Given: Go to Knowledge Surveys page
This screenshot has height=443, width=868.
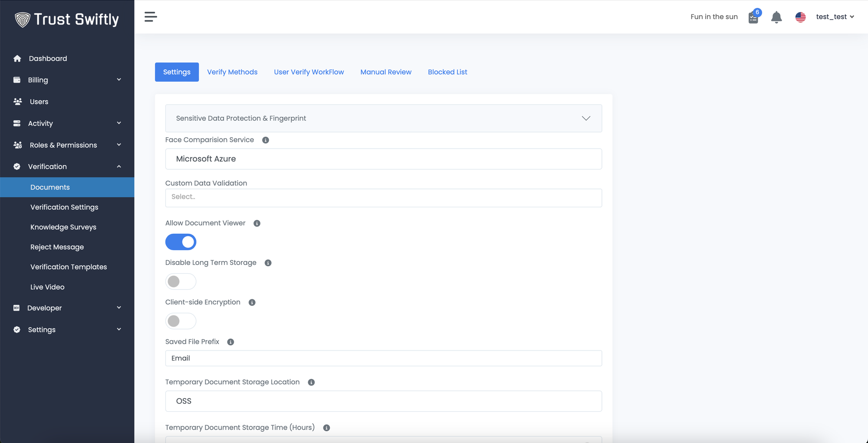Looking at the screenshot, I should (63, 227).
